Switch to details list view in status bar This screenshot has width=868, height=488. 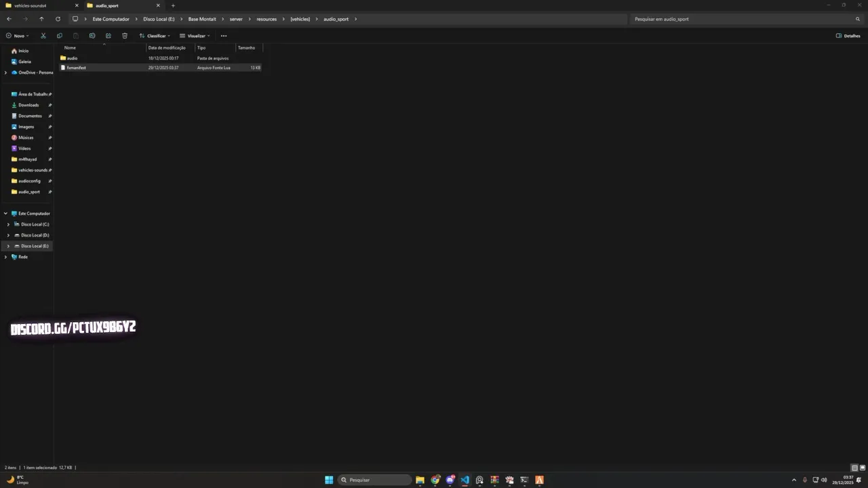point(854,468)
